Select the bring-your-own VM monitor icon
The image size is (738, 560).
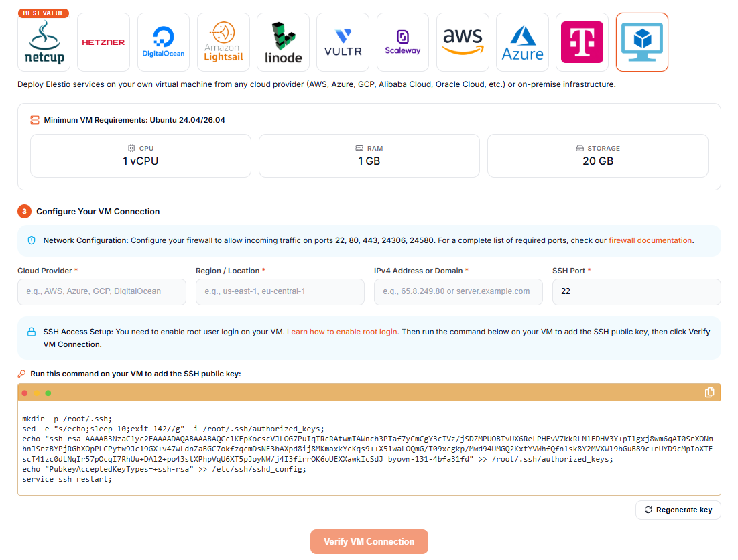tap(642, 42)
